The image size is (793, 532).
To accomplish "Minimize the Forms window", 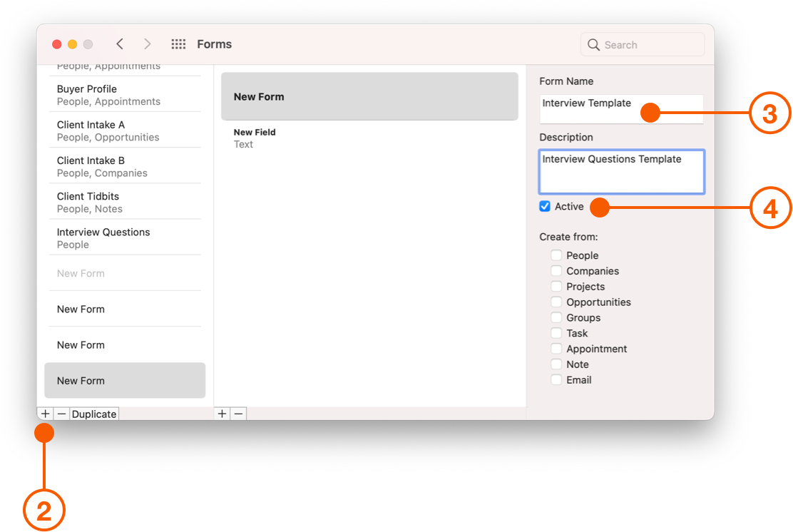I will 72,44.
